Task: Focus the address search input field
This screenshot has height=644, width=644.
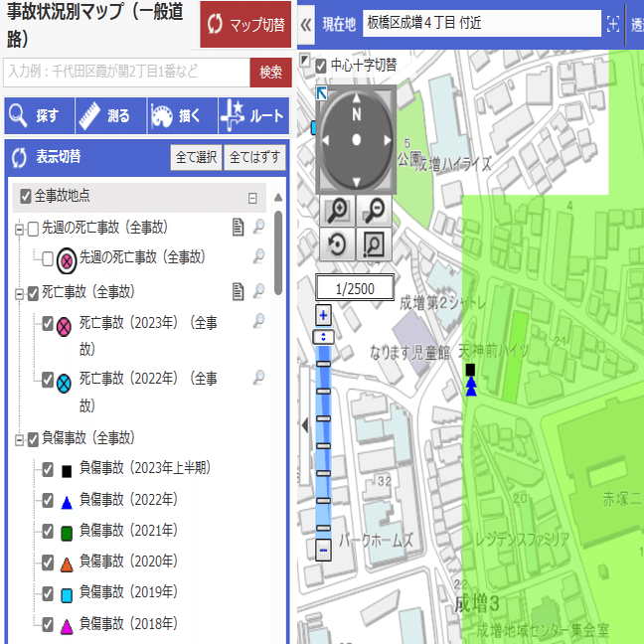Action: click(x=126, y=73)
